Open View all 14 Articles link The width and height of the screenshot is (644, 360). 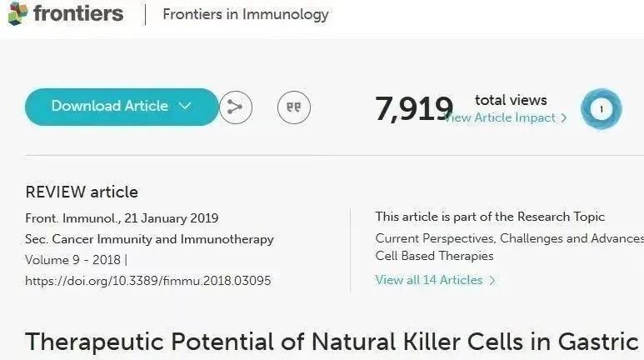(x=429, y=280)
